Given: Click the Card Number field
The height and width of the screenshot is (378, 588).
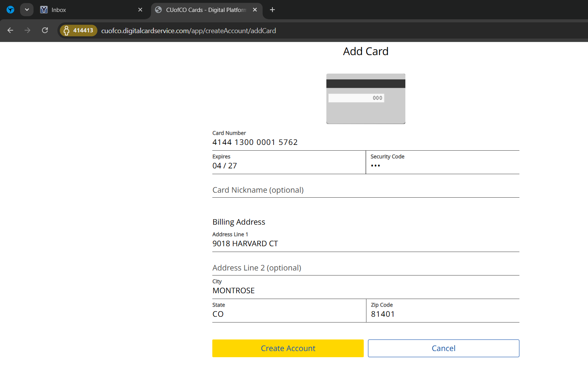Looking at the screenshot, I should coord(365,142).
